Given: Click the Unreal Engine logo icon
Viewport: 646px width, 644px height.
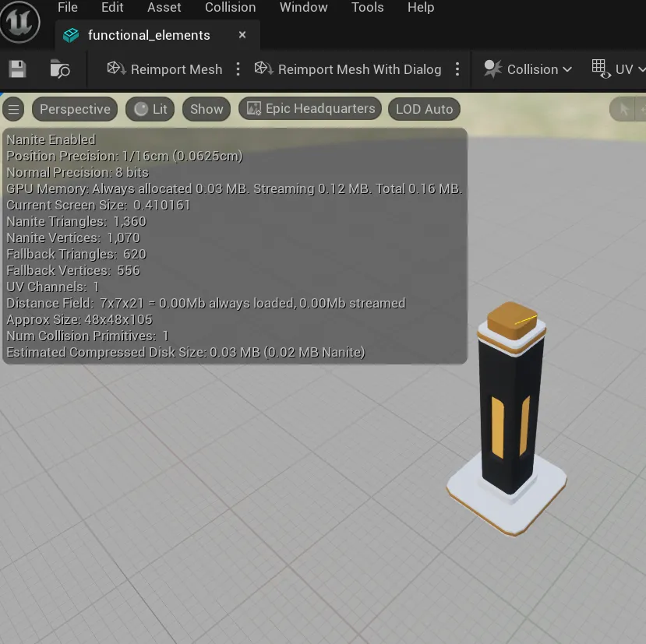Looking at the screenshot, I should (19, 21).
